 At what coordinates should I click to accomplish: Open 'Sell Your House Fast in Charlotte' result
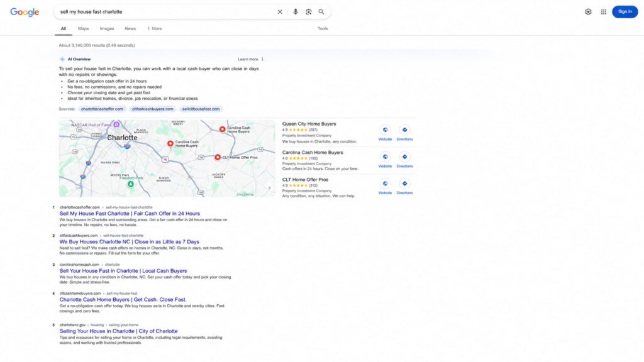123,271
